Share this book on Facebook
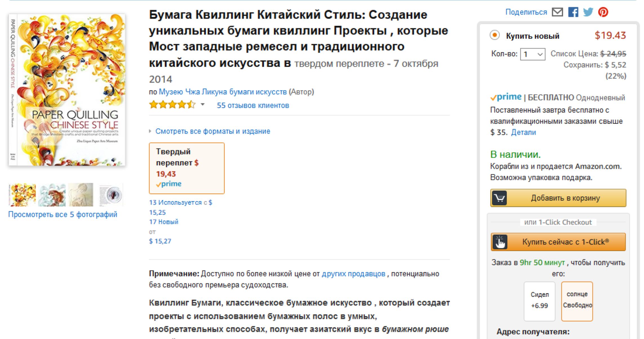Viewport: 644px width, 339px height. [573, 12]
